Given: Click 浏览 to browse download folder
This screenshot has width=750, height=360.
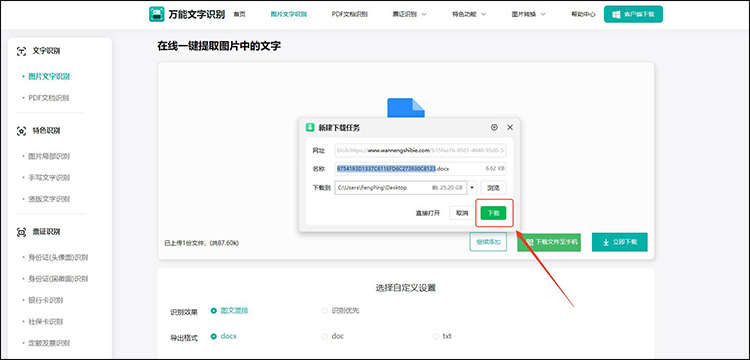Looking at the screenshot, I should [493, 188].
